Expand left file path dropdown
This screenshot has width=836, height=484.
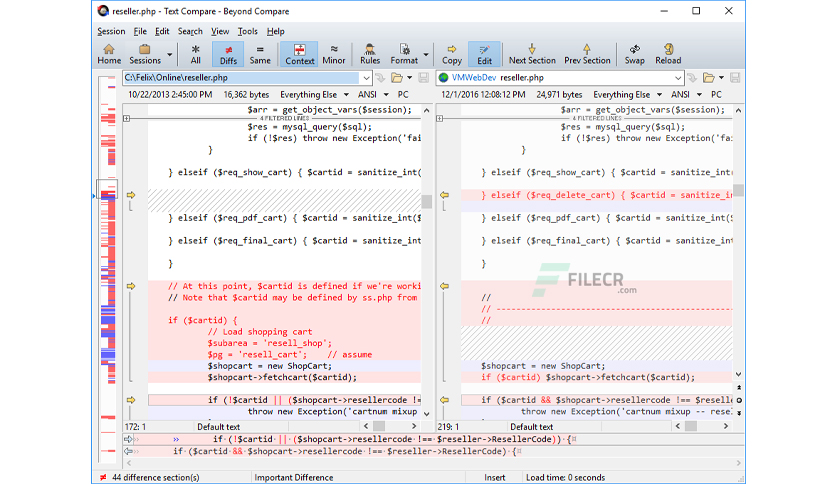coord(366,78)
